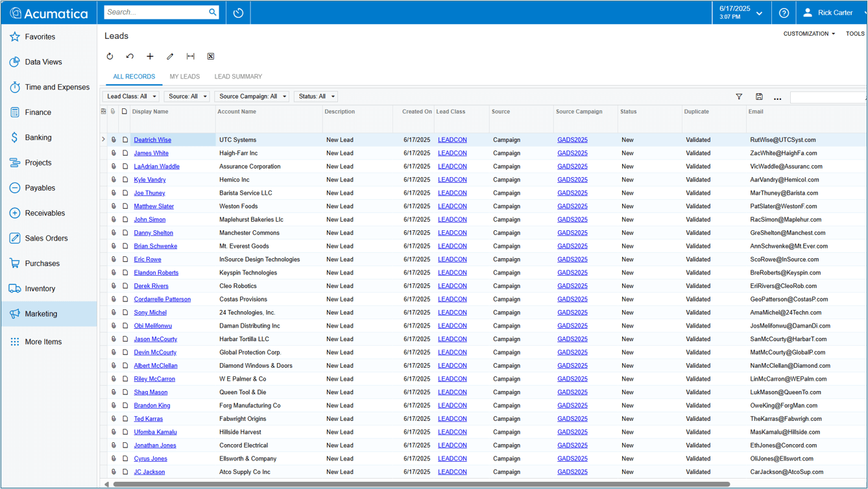The height and width of the screenshot is (489, 868).
Task: Open the help question mark icon
Action: 784,13
